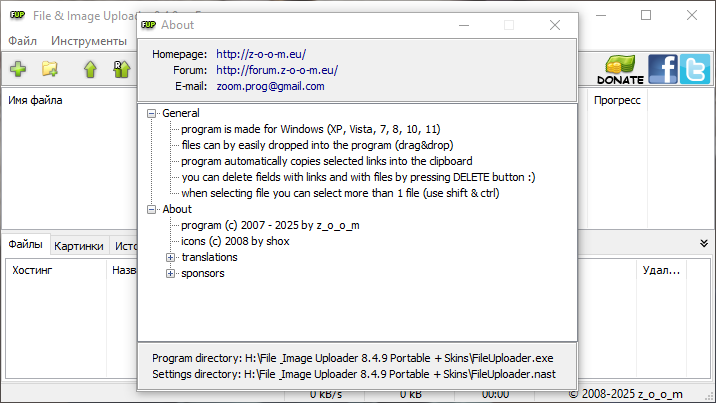Select 'program is made for Windows' row
The width and height of the screenshot is (716, 403).
311,129
